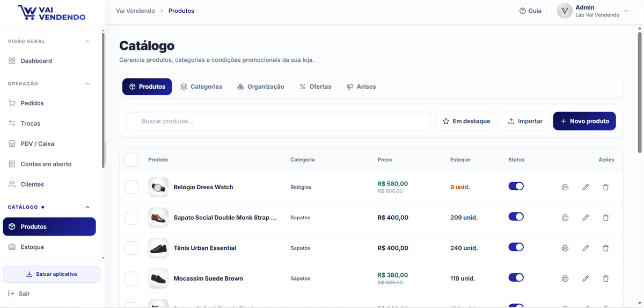Viewport: 644px width, 308px height.
Task: Toggle status of Sapato Social Double Monk Strap
Action: pos(516,217)
